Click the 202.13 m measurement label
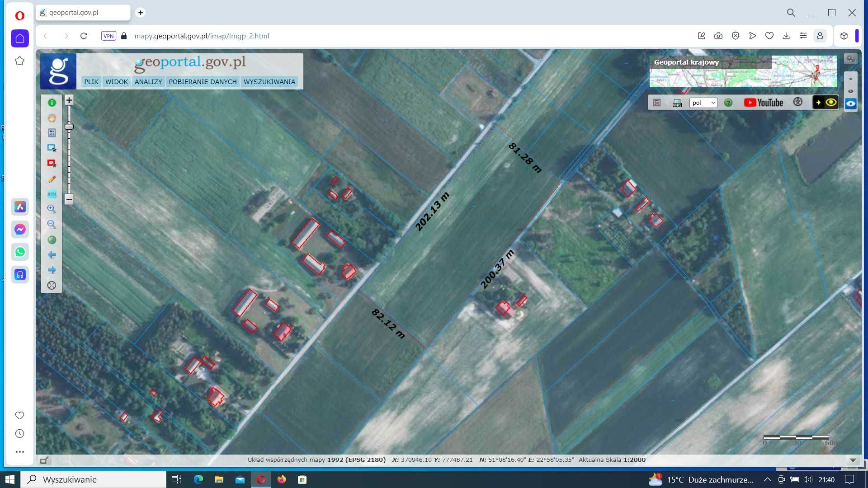Image resolution: width=868 pixels, height=488 pixels. point(432,211)
